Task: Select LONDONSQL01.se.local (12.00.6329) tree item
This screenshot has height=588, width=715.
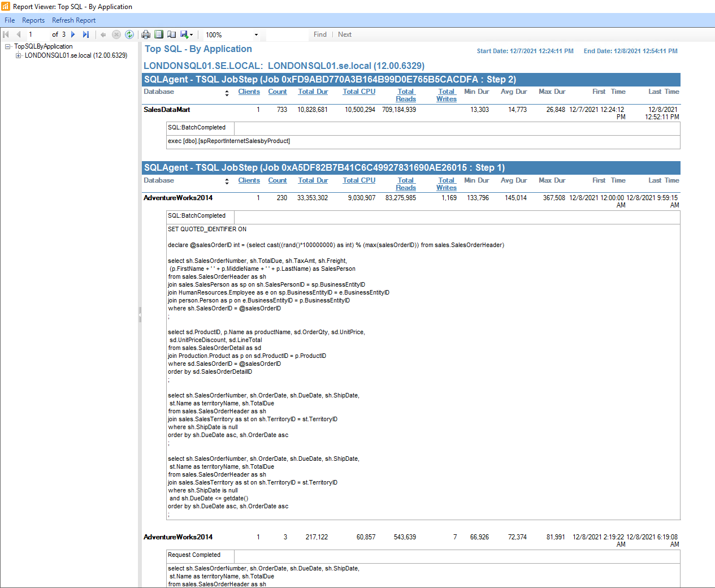Action: 76,55
